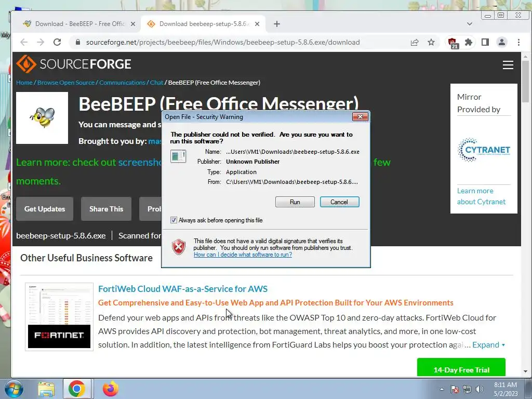Click the Cytranet mirror logo
The height and width of the screenshot is (399, 532).
pyautogui.click(x=484, y=150)
